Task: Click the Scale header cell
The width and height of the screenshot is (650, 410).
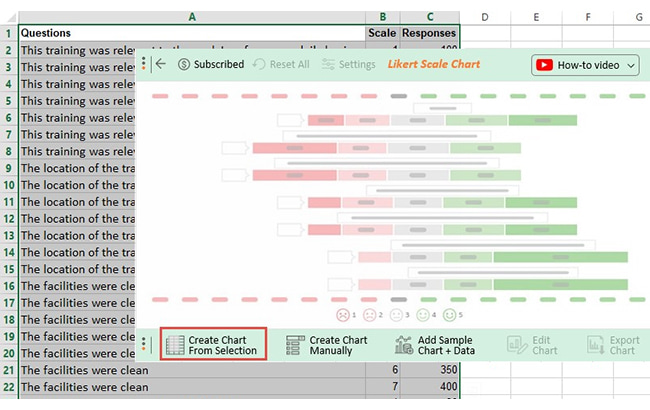Action: [x=383, y=33]
